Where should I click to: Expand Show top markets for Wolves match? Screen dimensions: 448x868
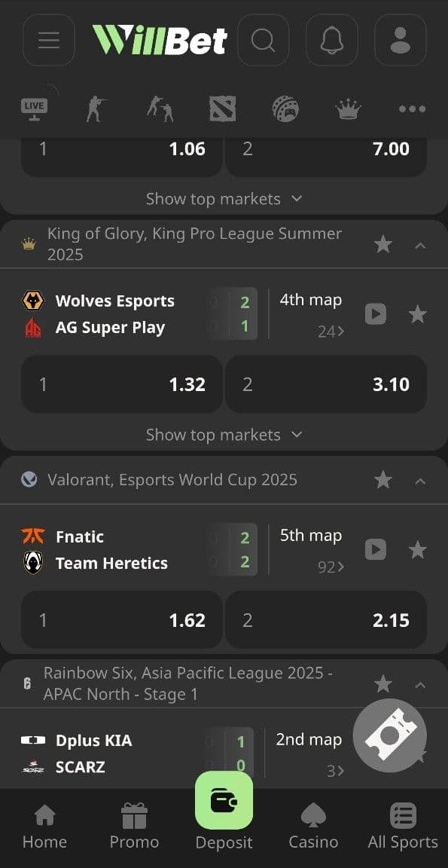[x=224, y=435]
